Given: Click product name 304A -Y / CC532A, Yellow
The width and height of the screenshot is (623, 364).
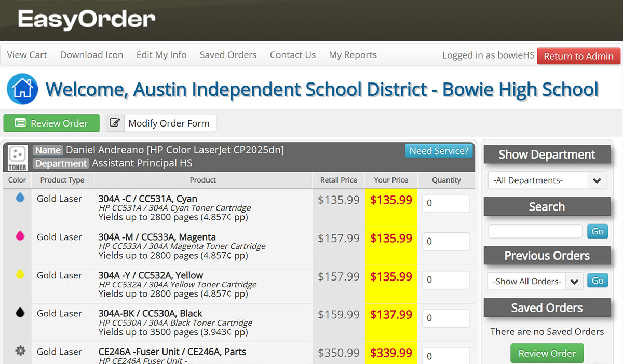Looking at the screenshot, I should coord(151,275).
